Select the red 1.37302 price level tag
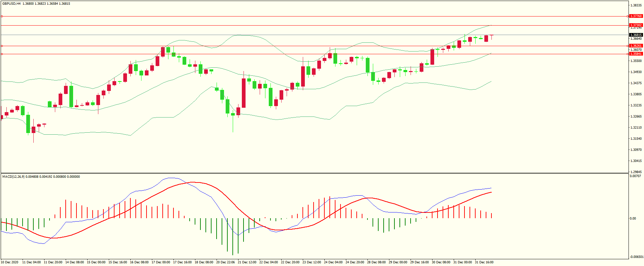 point(636,25)
